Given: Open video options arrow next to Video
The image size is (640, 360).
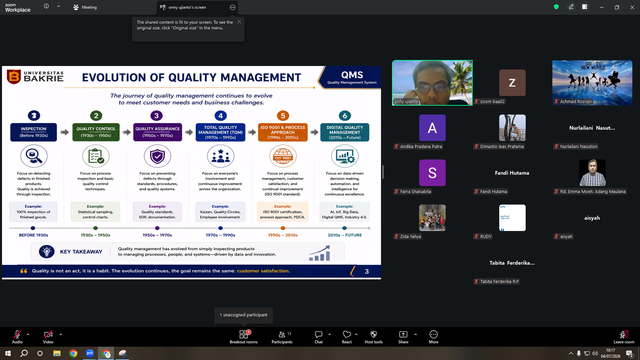Looking at the screenshot, I should (x=60, y=334).
